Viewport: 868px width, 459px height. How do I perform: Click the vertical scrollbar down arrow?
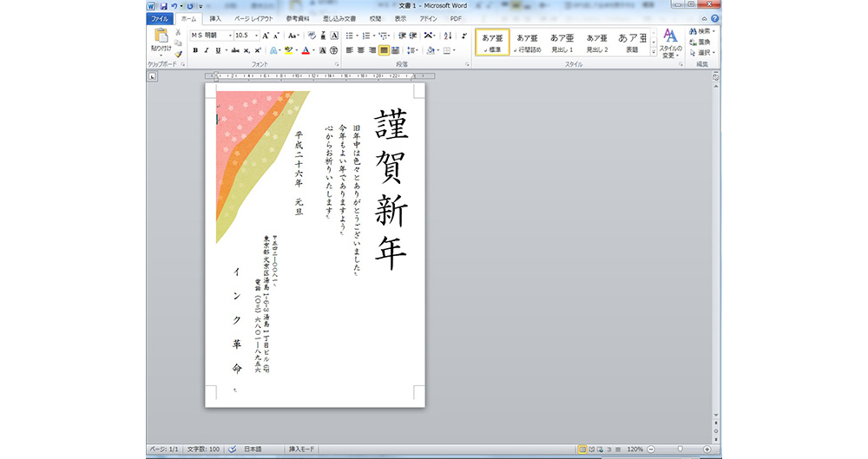coord(716,416)
